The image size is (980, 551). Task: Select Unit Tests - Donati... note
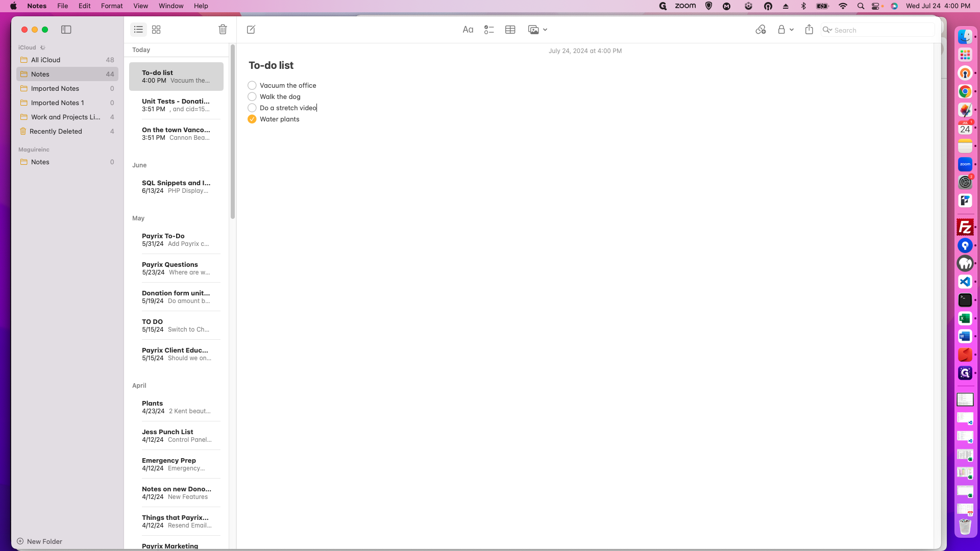point(176,105)
